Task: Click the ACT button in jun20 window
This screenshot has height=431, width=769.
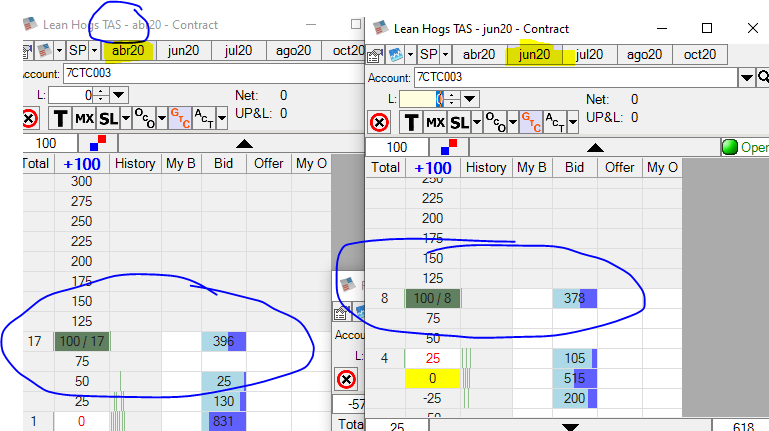Action: (x=555, y=123)
